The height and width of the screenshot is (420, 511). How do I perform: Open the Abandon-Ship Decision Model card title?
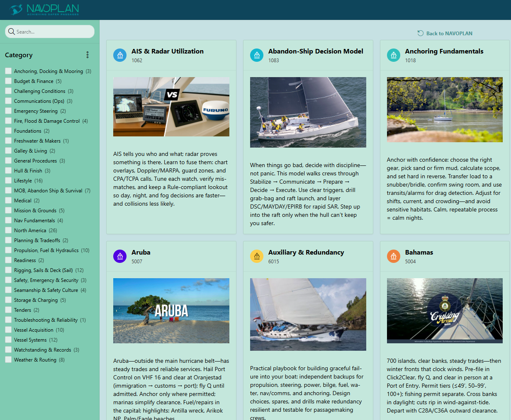point(315,51)
